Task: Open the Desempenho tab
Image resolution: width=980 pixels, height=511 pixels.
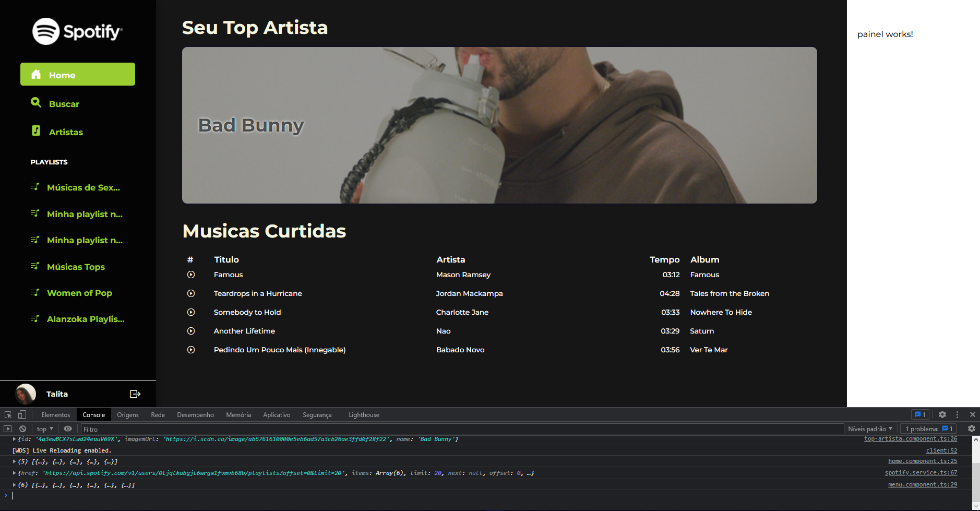Action: click(195, 415)
